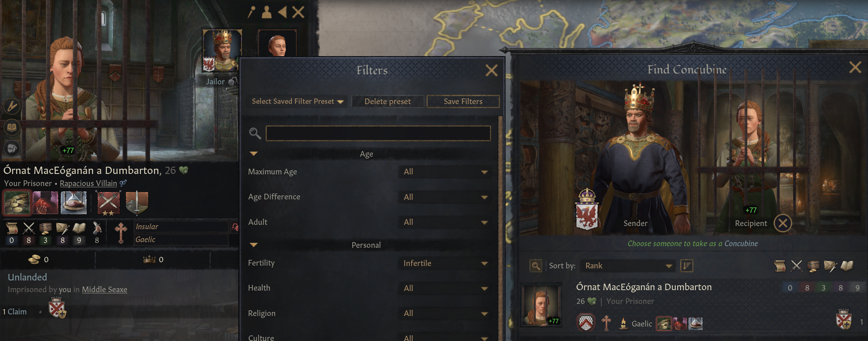Screen dimensions: 868x341
Task: Click the Martial crossed swords sort icon
Action: coord(796,266)
